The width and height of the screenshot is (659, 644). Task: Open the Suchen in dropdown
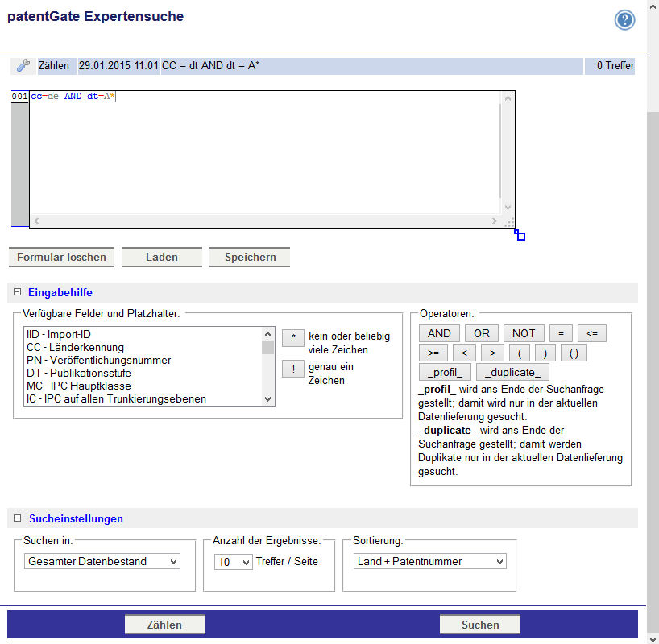pos(102,561)
